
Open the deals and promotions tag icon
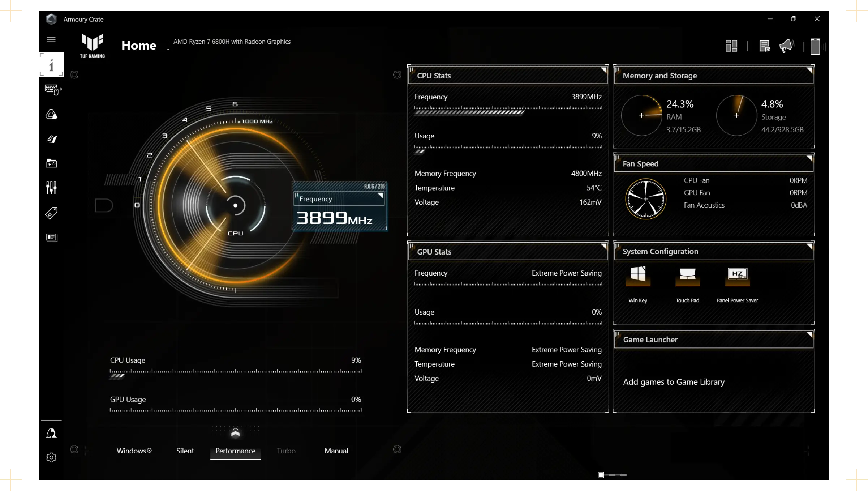[x=51, y=213]
